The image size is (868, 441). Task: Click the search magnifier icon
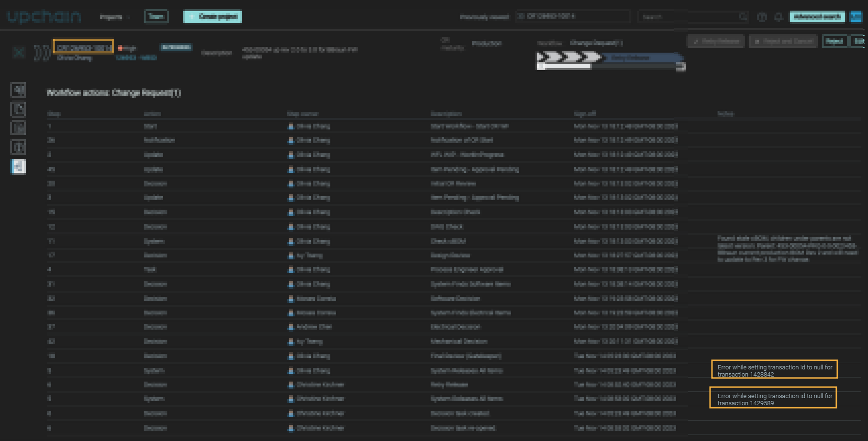click(x=743, y=16)
